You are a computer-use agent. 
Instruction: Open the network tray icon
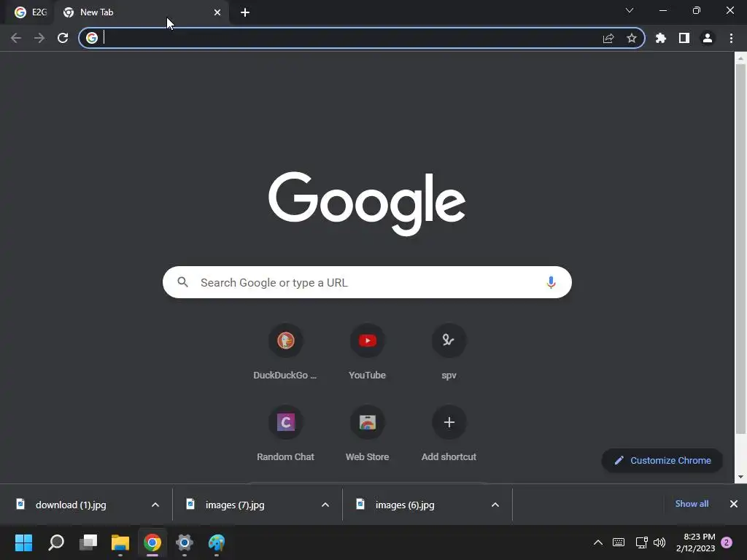(641, 542)
